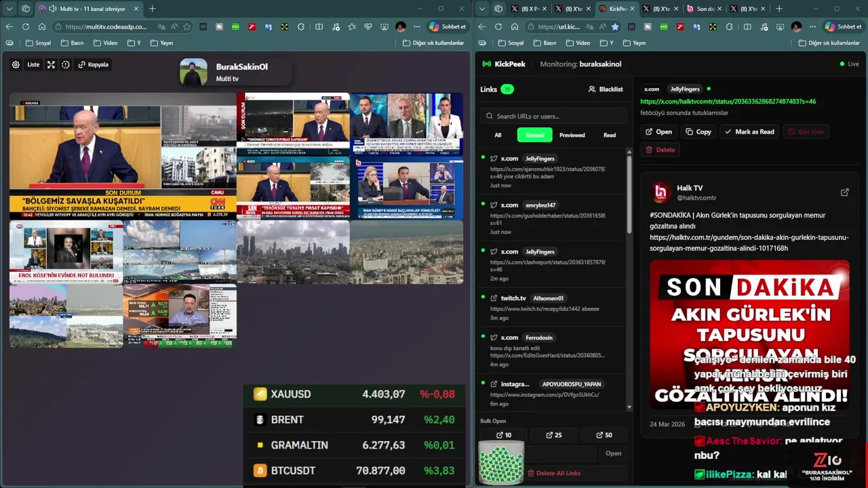Open Sosyal bookmarks folder in KickPeek window

[x=511, y=43]
